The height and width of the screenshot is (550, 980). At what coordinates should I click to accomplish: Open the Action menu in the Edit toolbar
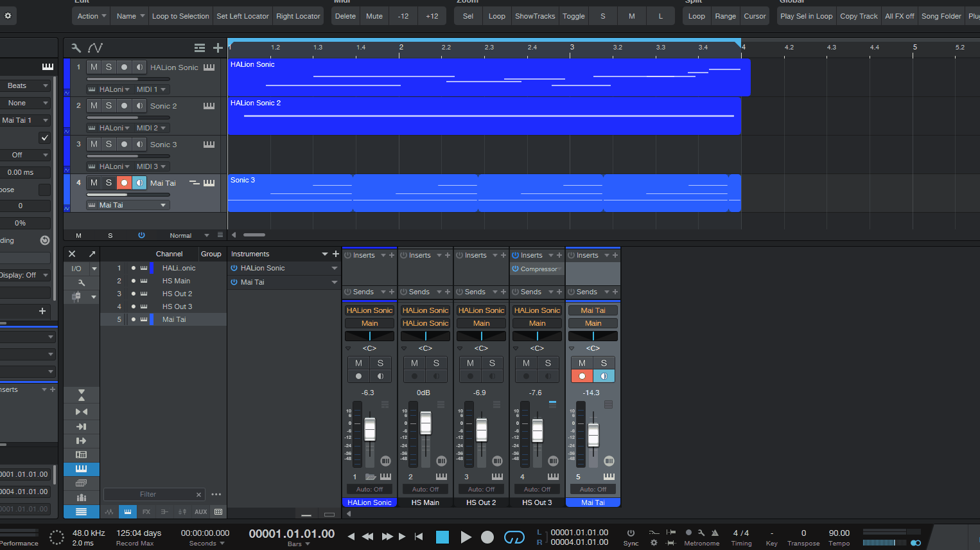click(91, 15)
